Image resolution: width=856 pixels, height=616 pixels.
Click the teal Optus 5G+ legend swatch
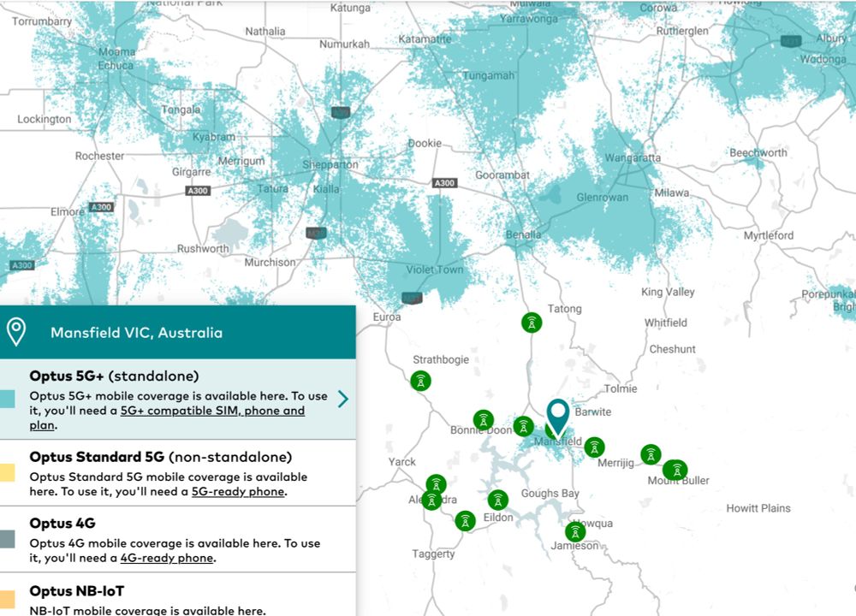tap(7, 399)
